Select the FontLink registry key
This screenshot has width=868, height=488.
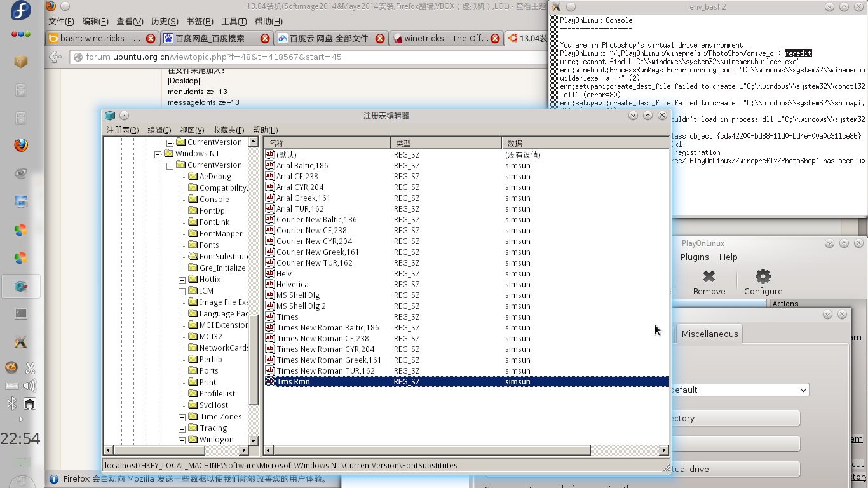(x=214, y=222)
